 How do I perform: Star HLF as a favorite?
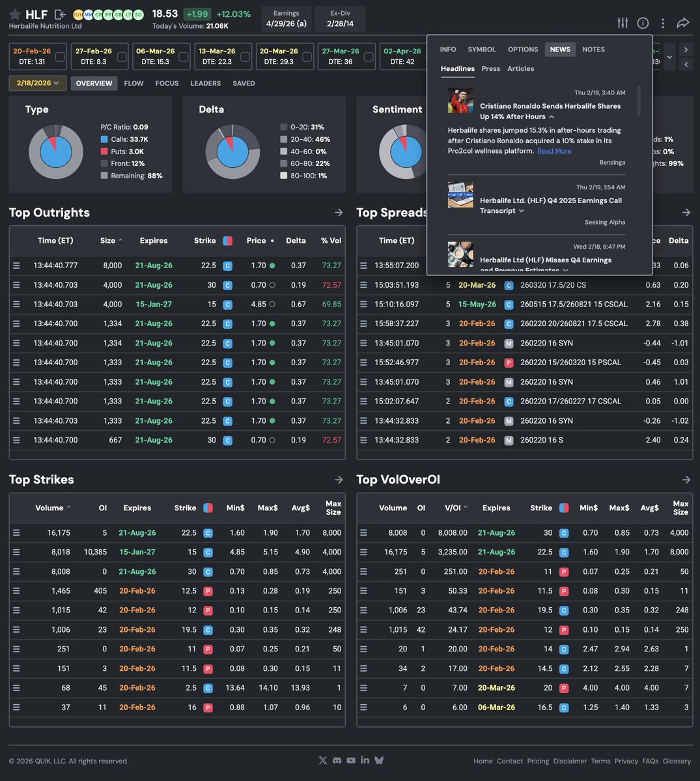click(x=14, y=14)
